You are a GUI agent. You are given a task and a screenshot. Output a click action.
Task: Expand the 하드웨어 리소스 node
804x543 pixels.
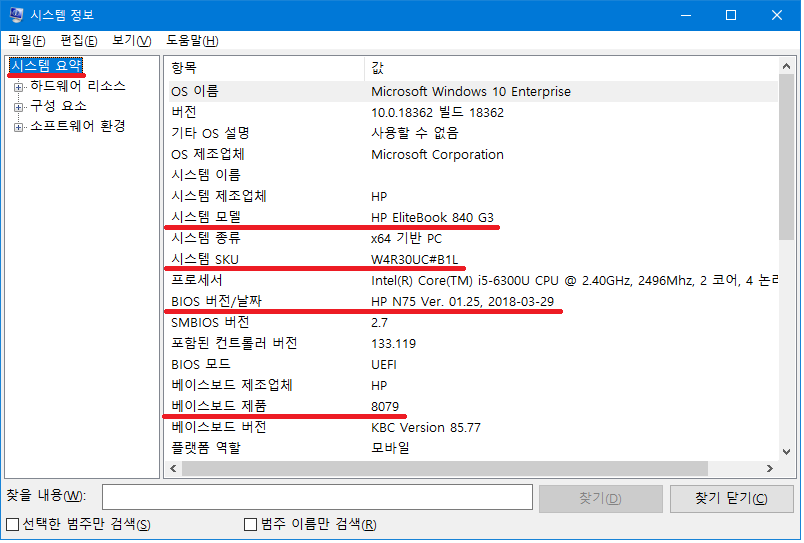[18, 87]
